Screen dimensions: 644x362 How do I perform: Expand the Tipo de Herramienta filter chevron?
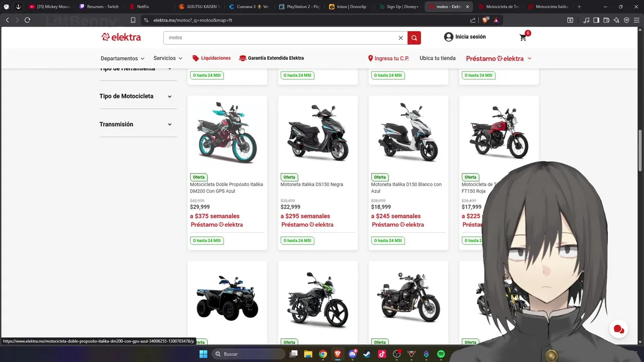pos(170,69)
